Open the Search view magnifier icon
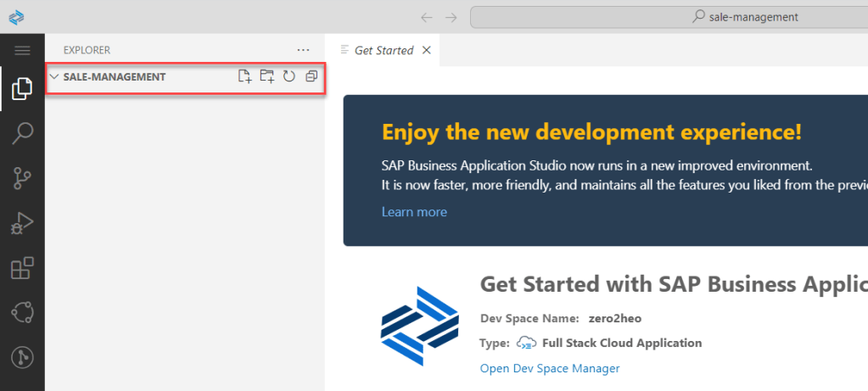Viewport: 868px width, 391px height. 22,133
